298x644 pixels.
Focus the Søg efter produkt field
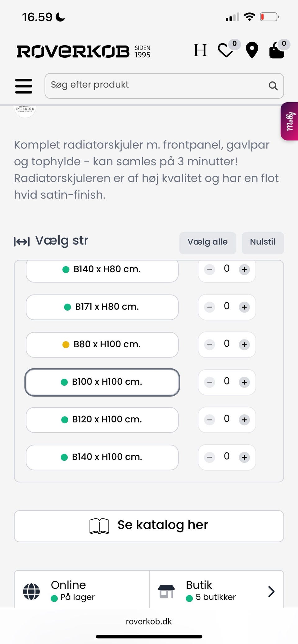(155, 86)
